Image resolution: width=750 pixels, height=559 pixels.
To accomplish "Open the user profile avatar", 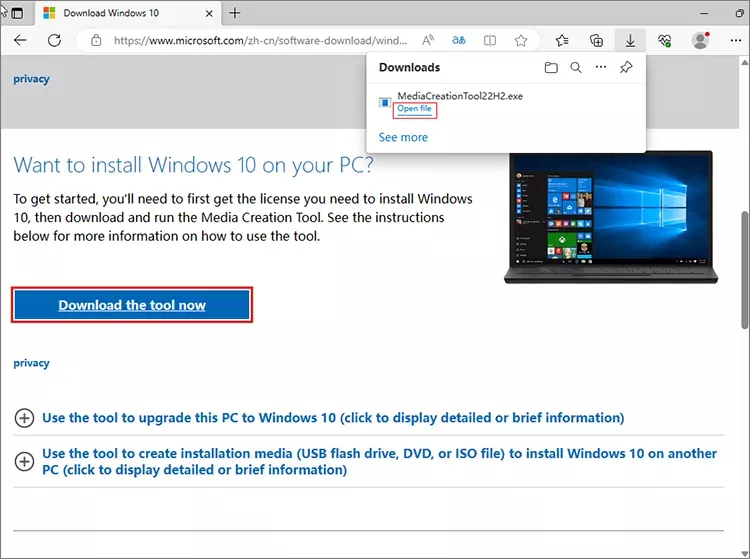I will (x=701, y=40).
